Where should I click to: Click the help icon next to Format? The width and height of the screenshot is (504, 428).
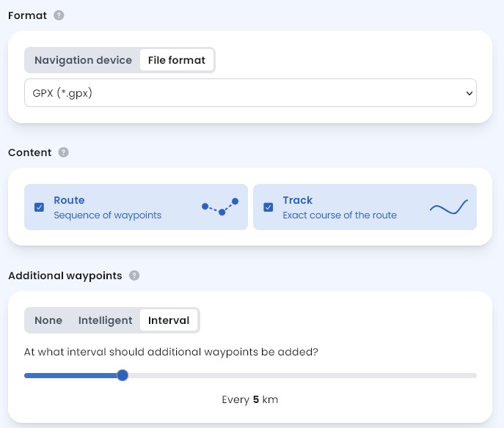tap(59, 15)
